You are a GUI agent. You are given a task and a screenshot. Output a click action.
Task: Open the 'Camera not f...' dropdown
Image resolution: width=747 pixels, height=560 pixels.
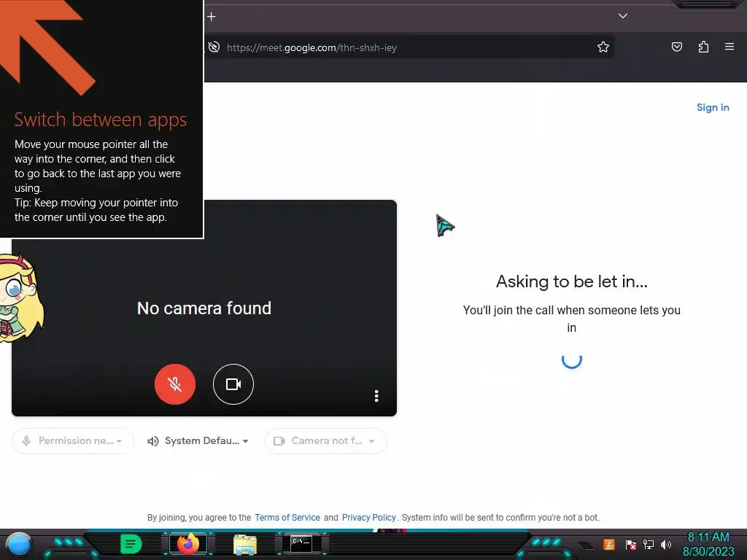pos(326,441)
